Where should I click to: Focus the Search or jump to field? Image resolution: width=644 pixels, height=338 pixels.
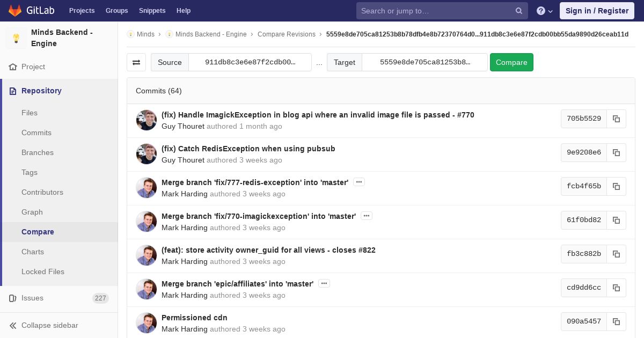(x=435, y=11)
